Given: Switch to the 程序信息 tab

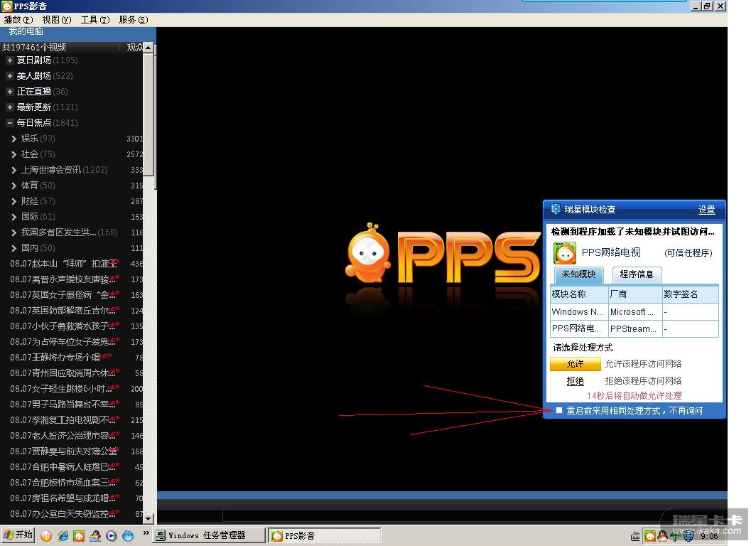Looking at the screenshot, I should pos(637,274).
